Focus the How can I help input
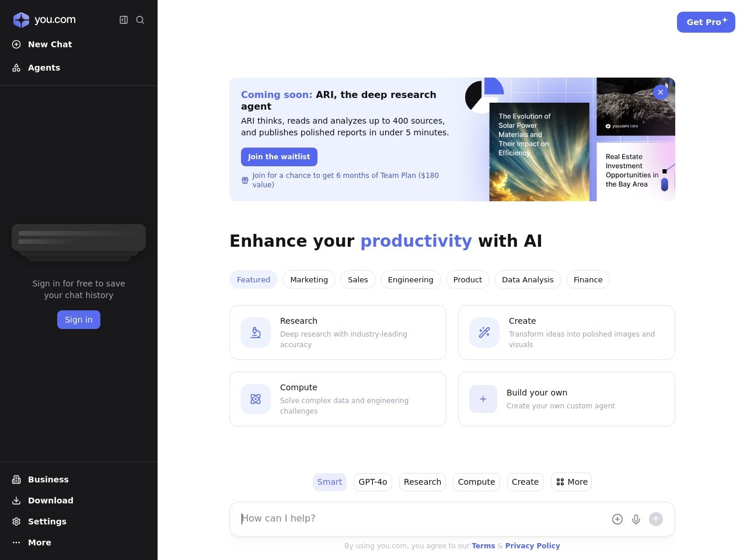Image resolution: width=747 pixels, height=560 pixels. coord(420,519)
